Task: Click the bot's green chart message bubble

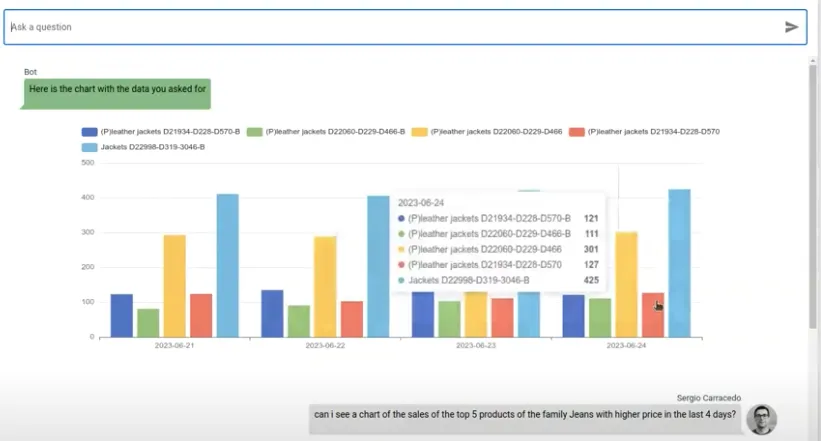Action: [x=118, y=90]
